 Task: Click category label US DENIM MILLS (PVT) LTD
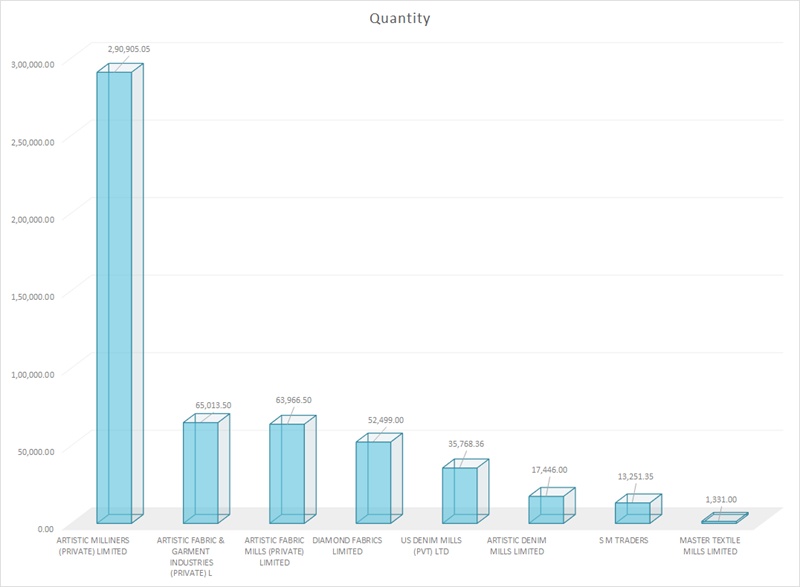point(431,546)
